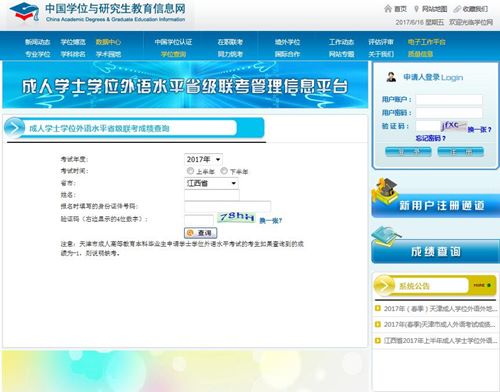
Task: Click the books icon above 成绩查询 banner
Action: click(386, 237)
